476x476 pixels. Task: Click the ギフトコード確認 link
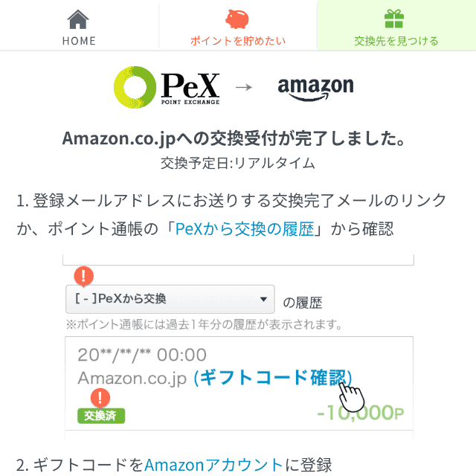point(272,377)
